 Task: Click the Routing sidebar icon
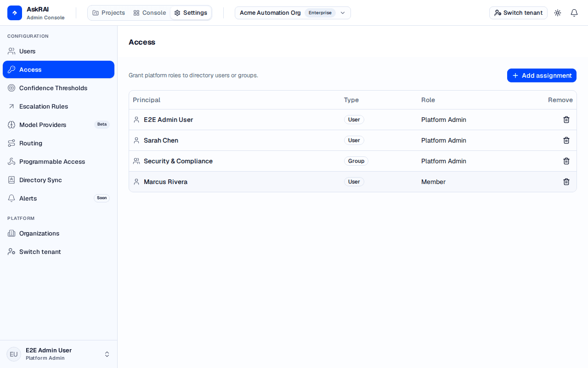click(11, 143)
